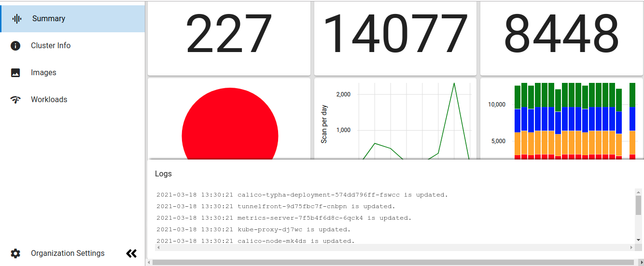Select the Images menu entry

coord(43,73)
